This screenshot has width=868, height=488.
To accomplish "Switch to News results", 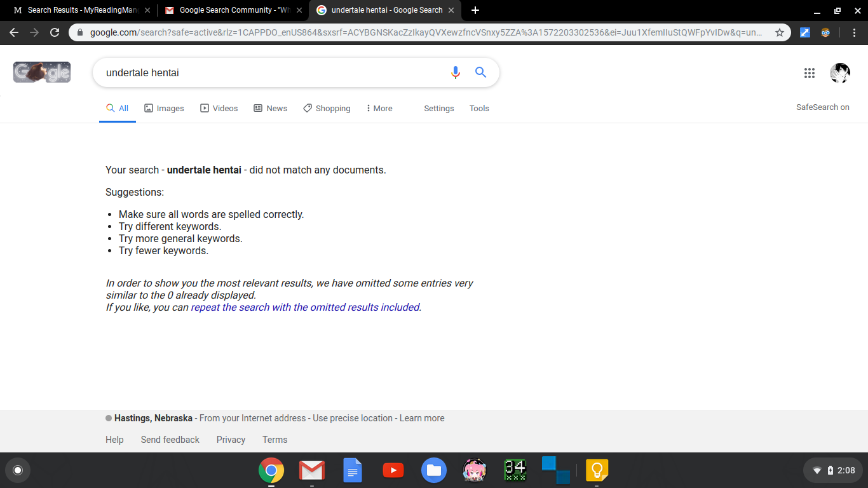I will click(x=271, y=109).
